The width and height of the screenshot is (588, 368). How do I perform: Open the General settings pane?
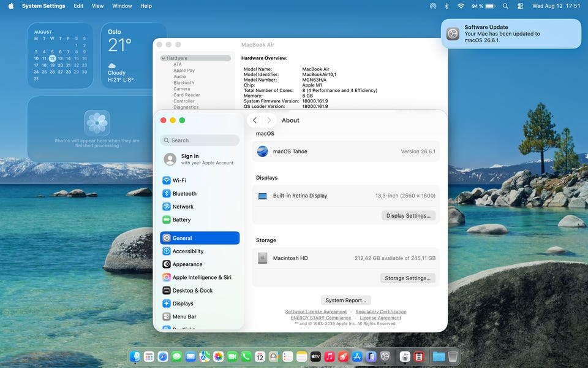coord(200,238)
